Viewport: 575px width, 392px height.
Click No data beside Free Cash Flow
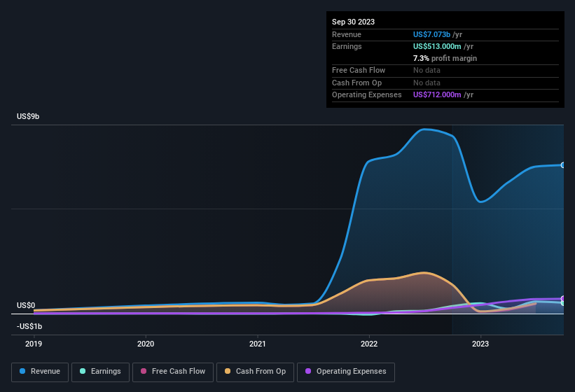point(427,70)
